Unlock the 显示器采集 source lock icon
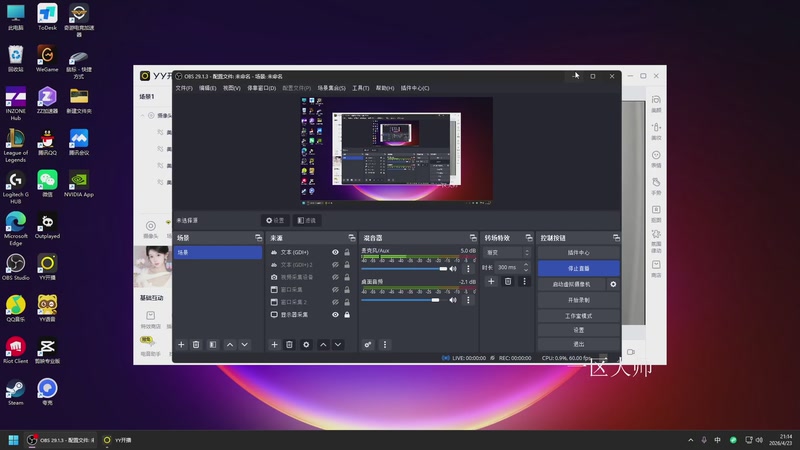Screen dimensions: 800x450 point(347,315)
